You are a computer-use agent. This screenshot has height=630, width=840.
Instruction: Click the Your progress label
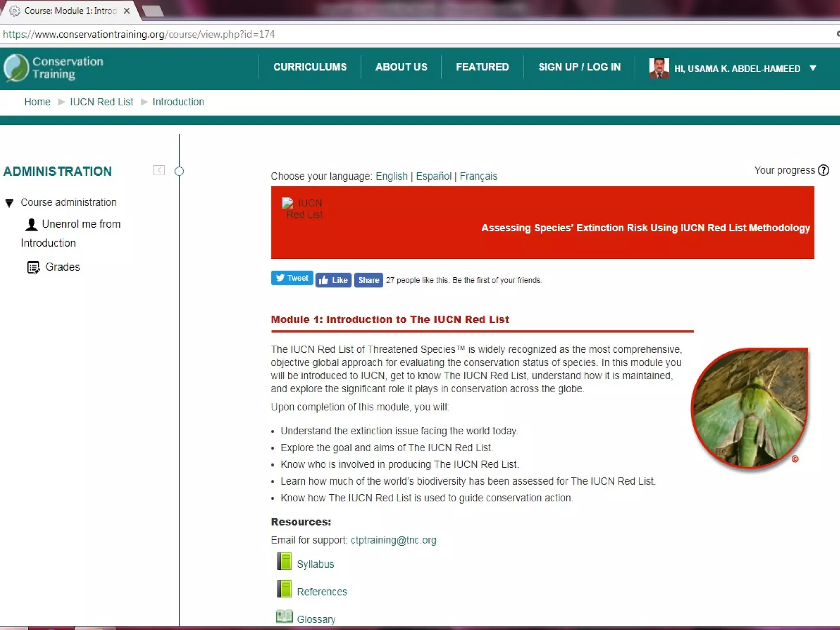[784, 170]
